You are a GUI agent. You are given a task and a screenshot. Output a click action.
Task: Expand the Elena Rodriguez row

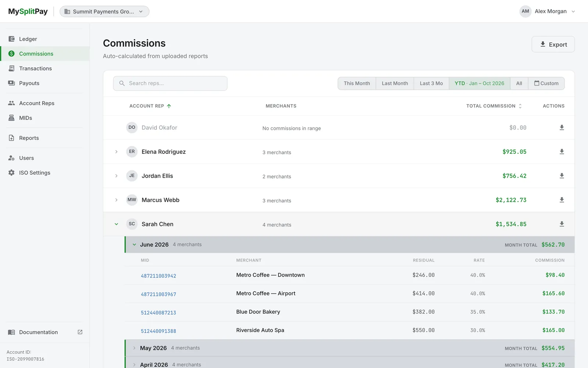click(116, 152)
